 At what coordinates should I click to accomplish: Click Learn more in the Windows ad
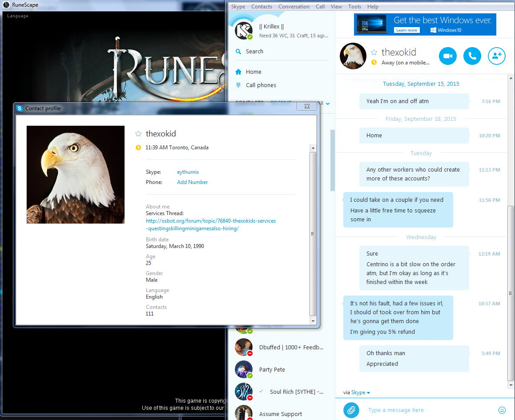406,30
